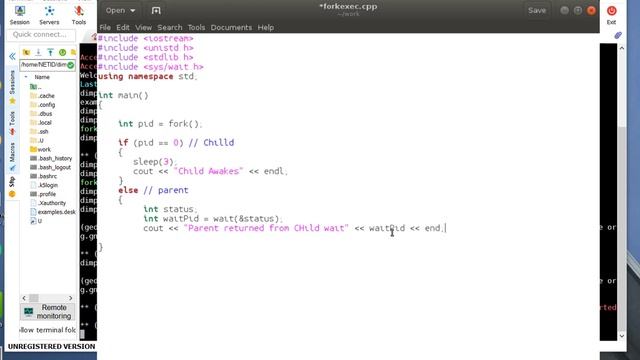Open gedit's Documents menu

(231, 27)
